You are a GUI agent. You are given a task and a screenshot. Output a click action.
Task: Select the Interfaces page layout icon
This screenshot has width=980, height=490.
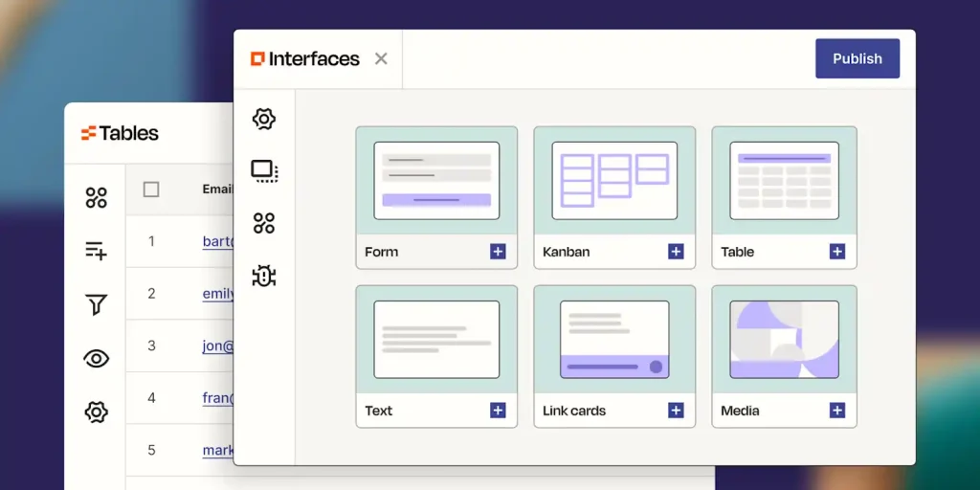pyautogui.click(x=264, y=171)
